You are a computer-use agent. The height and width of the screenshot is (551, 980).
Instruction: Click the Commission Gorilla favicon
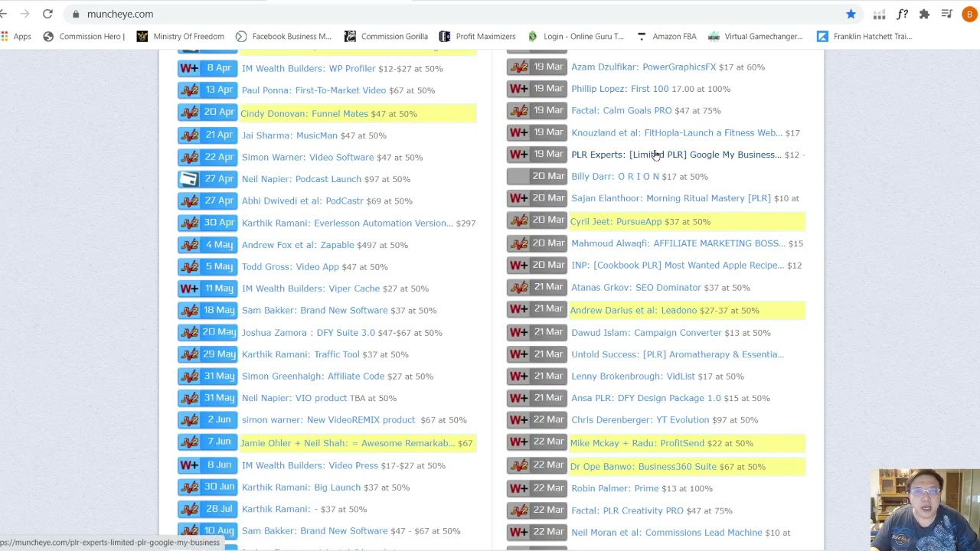(x=350, y=36)
